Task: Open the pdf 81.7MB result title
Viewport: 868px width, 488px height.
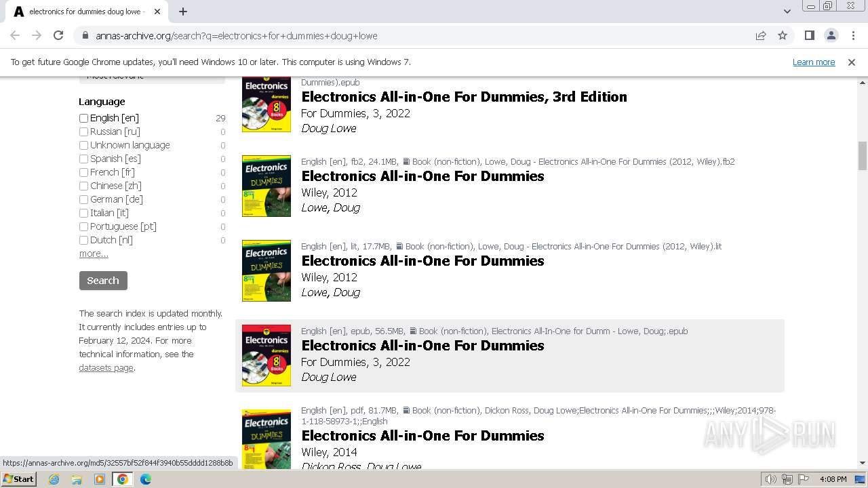Action: [x=422, y=436]
